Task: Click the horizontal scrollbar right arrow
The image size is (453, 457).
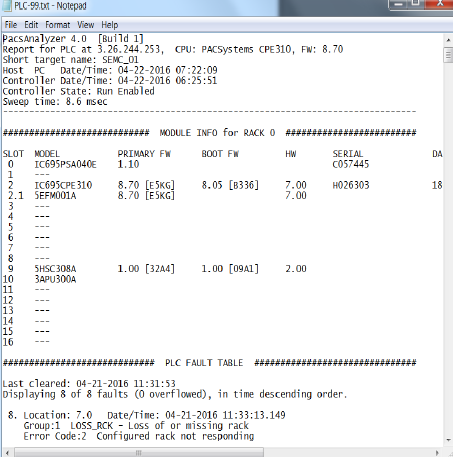Action: (x=437, y=453)
